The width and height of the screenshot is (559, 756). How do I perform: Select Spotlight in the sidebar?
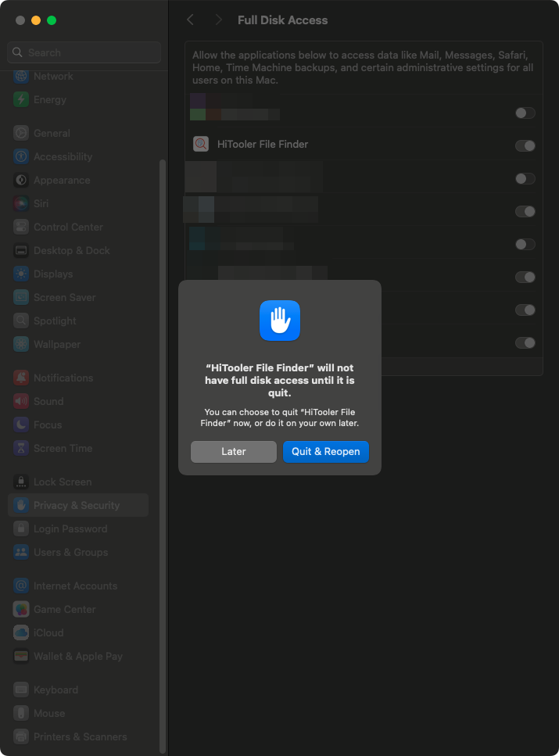click(x=55, y=321)
